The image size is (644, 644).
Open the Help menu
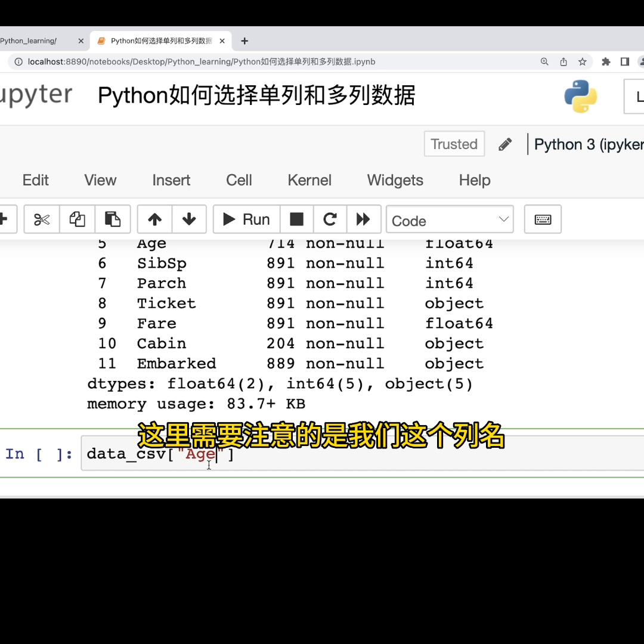click(475, 180)
